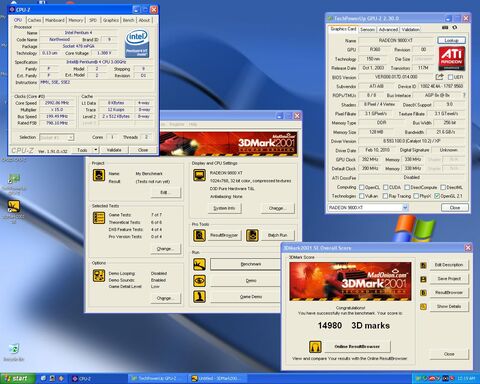480x384 pixels.
Task: Click the Windows start button
Action: (x=17, y=378)
